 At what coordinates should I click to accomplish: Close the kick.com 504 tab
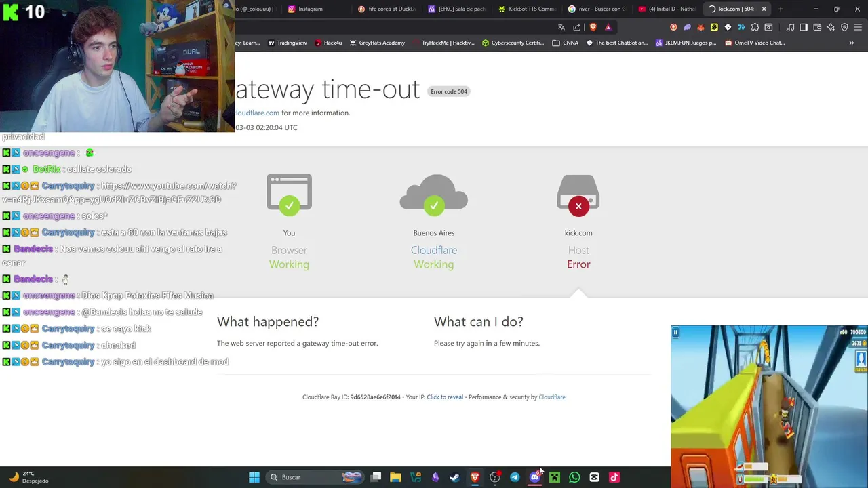pyautogui.click(x=764, y=9)
